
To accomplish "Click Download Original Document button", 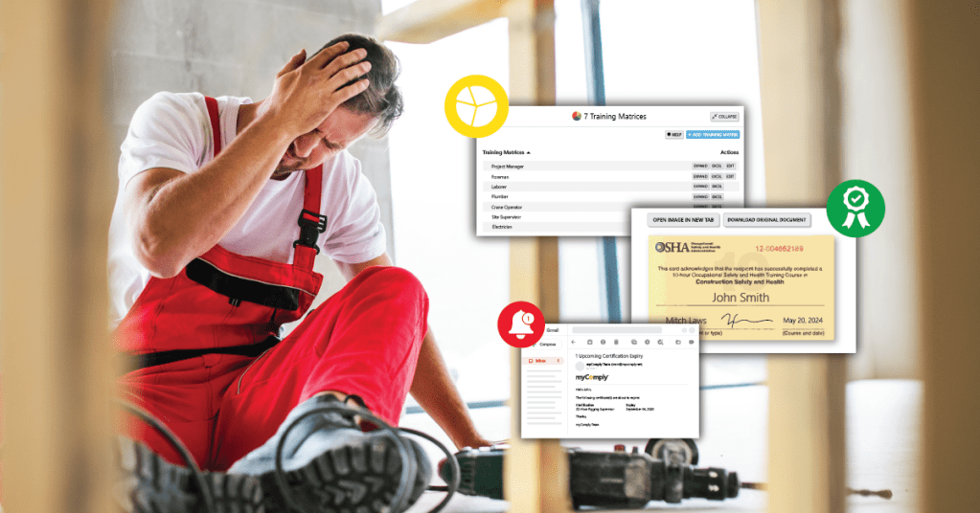I will 766,220.
